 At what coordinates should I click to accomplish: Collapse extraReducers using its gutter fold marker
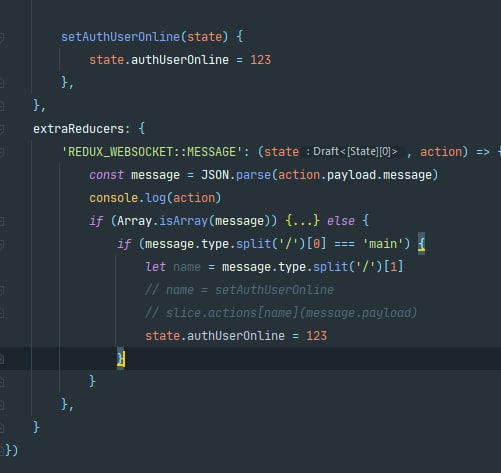click(x=2, y=129)
